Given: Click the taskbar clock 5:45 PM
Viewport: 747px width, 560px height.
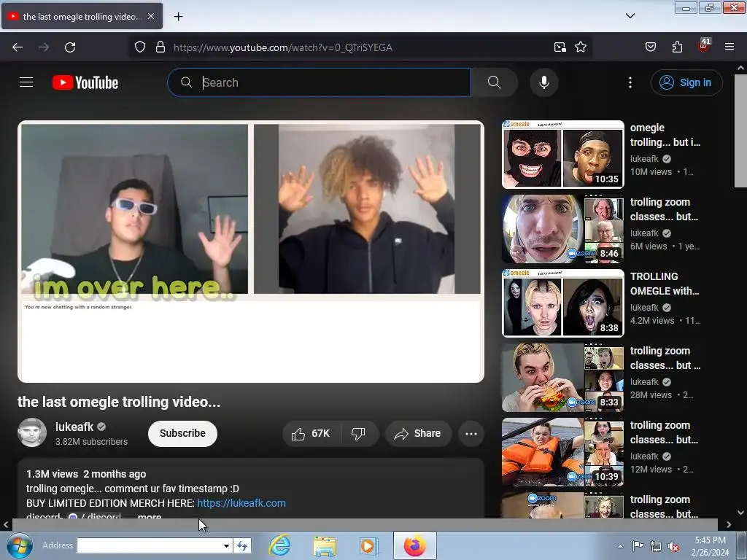Looking at the screenshot, I should pos(711,546).
